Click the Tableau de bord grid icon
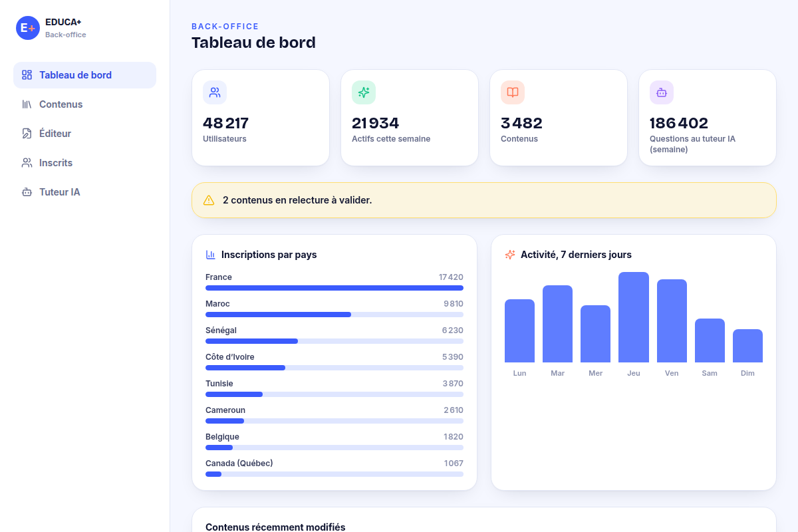Image resolution: width=798 pixels, height=532 pixels. [27, 75]
